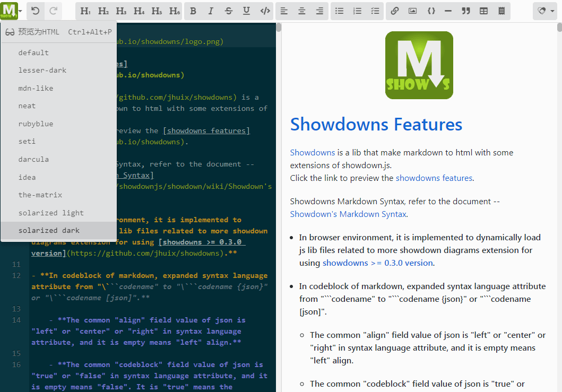Open the Showdowns link in preview
Image resolution: width=562 pixels, height=392 pixels.
[312, 153]
